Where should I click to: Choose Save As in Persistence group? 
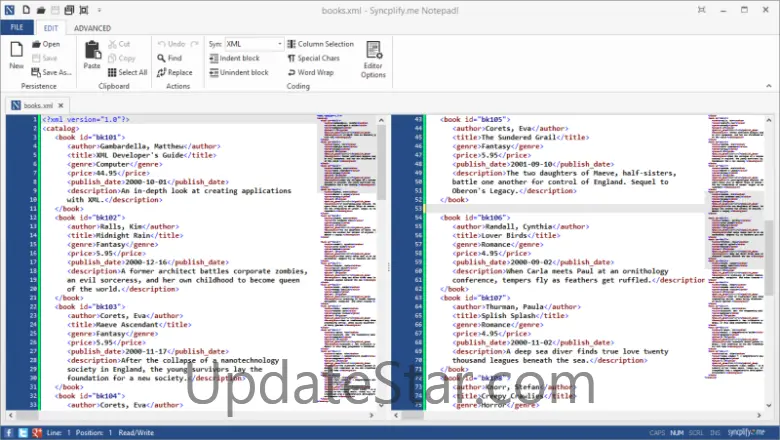click(x=52, y=72)
